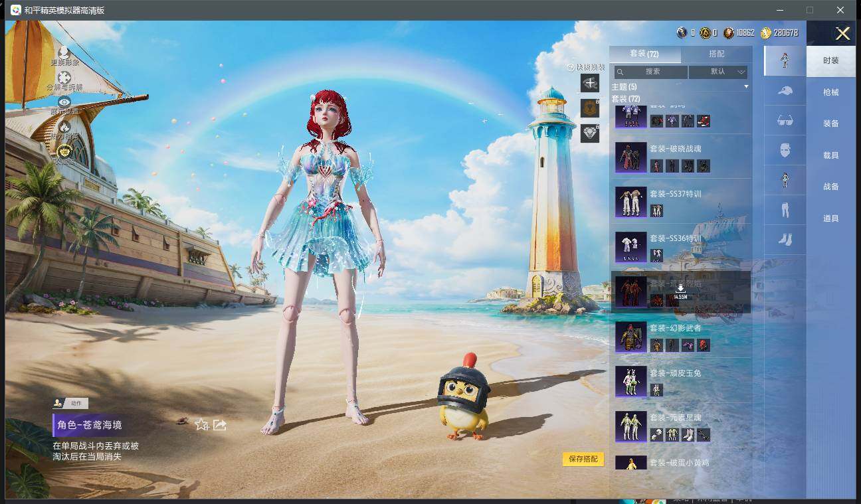
Task: Click the flame-shaped popularity icon
Action: pos(64,126)
